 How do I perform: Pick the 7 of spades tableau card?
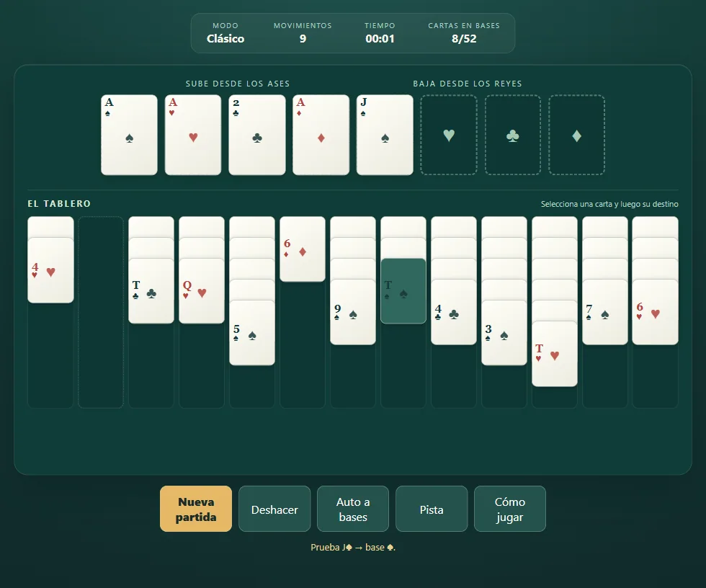[605, 312]
